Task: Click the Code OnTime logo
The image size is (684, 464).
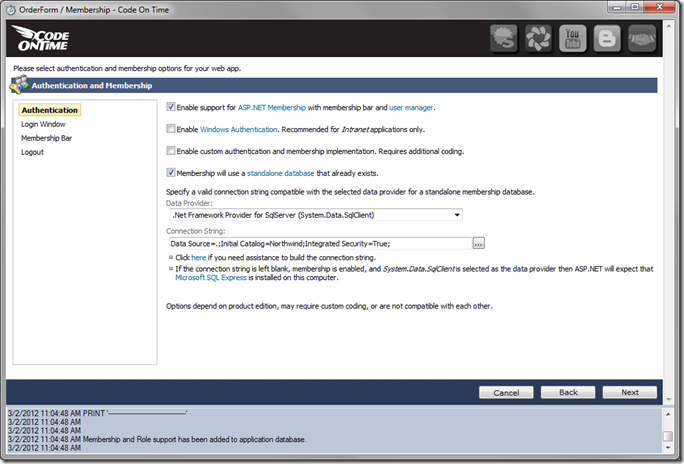Action: [x=41, y=38]
